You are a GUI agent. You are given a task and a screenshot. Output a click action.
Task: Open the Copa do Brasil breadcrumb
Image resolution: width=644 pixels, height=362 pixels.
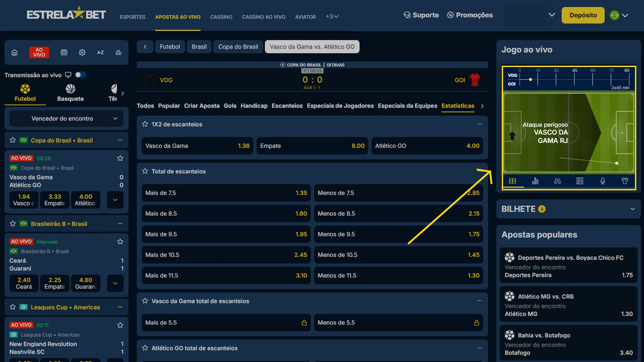[x=238, y=47]
